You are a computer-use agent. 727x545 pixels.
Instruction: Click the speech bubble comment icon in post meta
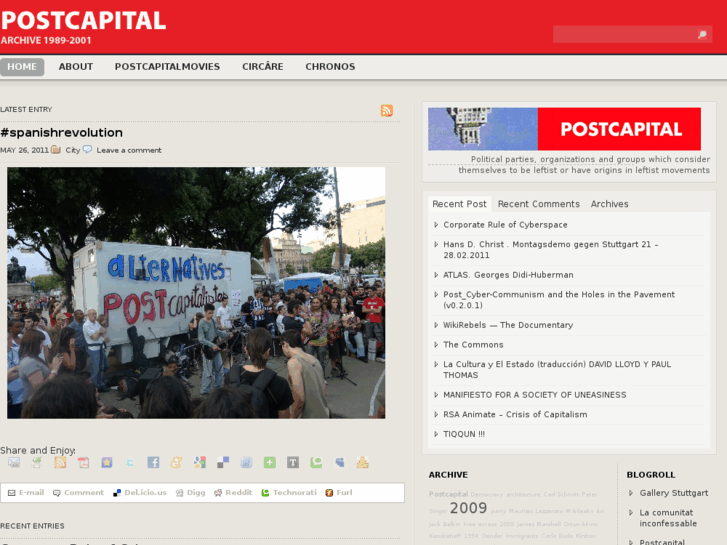pyautogui.click(x=87, y=149)
